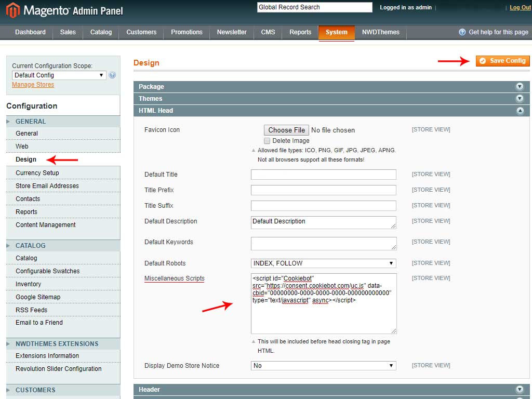Click Get help for this page link
532x399 pixels.
click(x=498, y=32)
